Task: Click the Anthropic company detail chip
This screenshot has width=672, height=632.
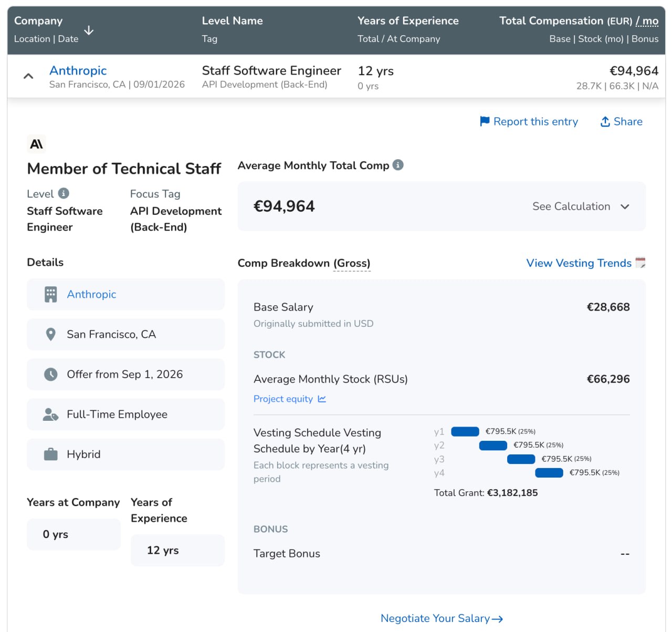Action: coord(125,294)
